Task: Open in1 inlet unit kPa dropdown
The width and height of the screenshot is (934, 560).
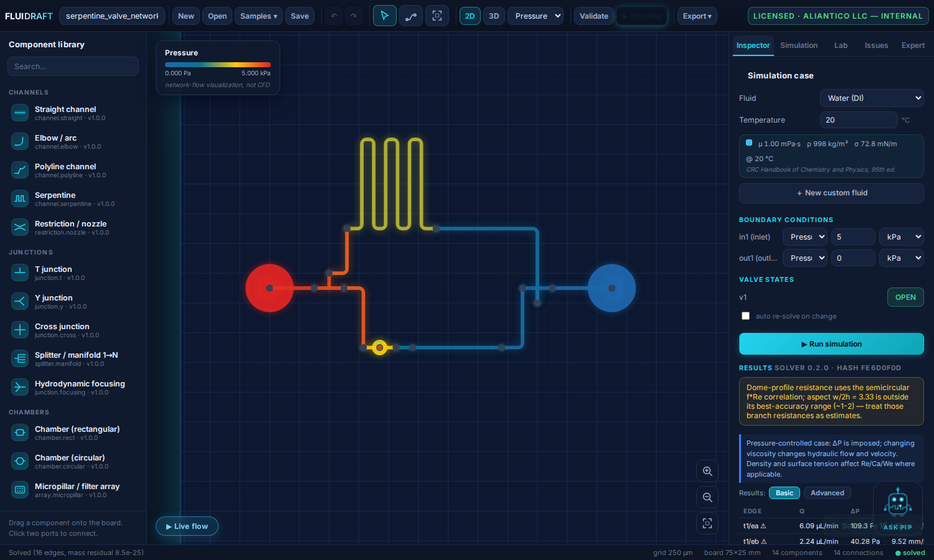Action: 901,237
